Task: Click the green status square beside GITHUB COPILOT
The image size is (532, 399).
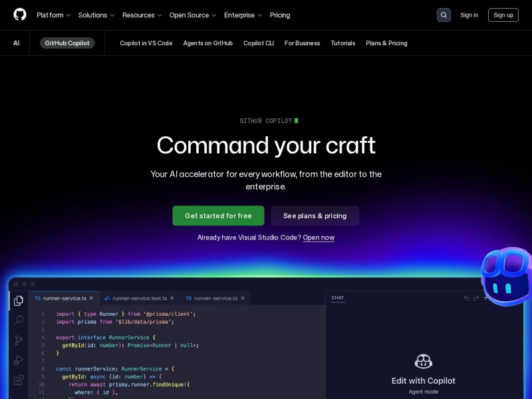Action: (297, 120)
